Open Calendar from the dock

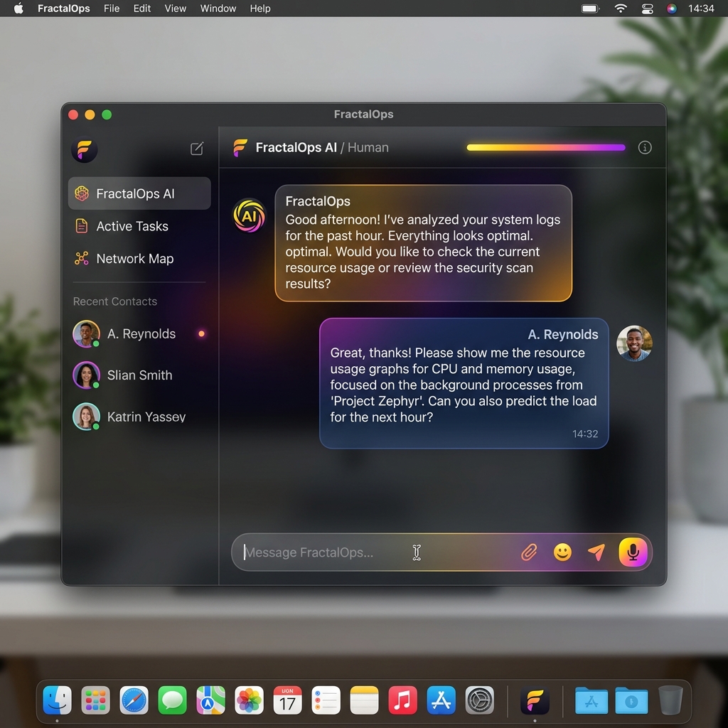[287, 700]
